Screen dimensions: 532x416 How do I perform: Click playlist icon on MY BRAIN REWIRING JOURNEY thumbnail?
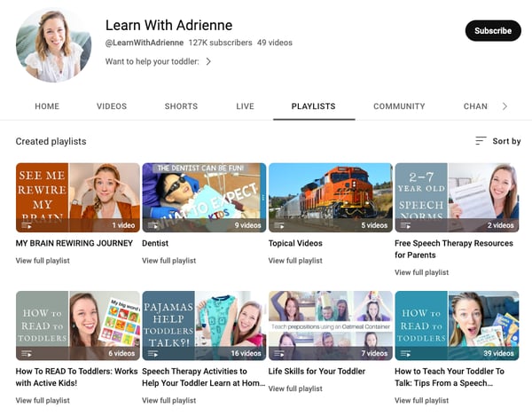pyautogui.click(x=27, y=225)
